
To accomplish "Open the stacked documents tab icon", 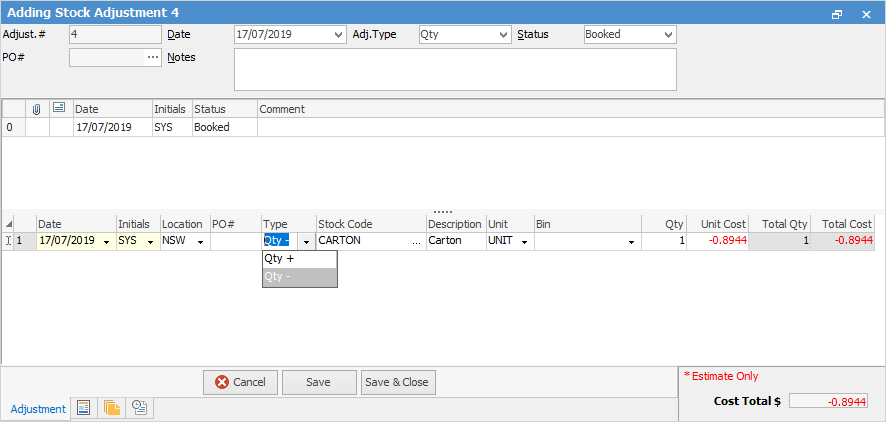I will click(x=112, y=408).
